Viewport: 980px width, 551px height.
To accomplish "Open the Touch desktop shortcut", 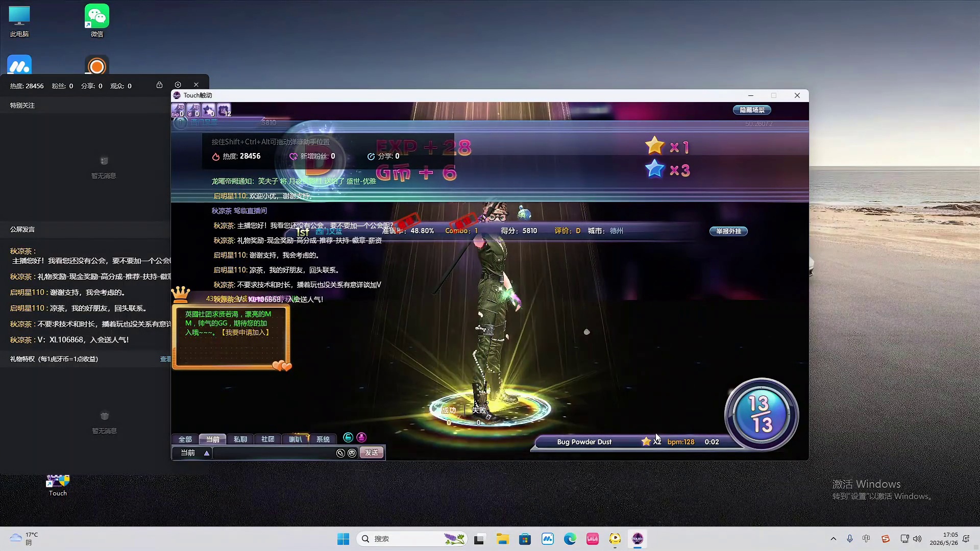I will [58, 485].
